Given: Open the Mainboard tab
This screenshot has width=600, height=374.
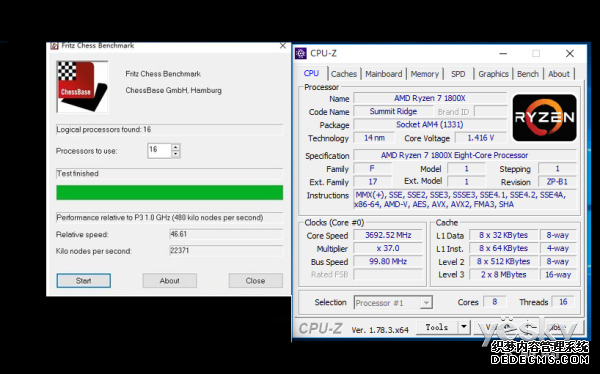Looking at the screenshot, I should [x=383, y=74].
